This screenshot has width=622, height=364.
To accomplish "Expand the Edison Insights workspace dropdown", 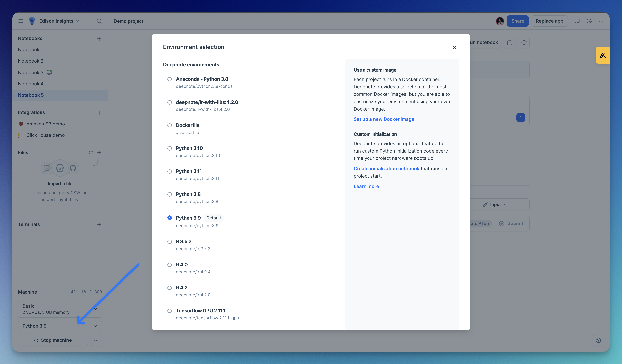I will (x=77, y=21).
